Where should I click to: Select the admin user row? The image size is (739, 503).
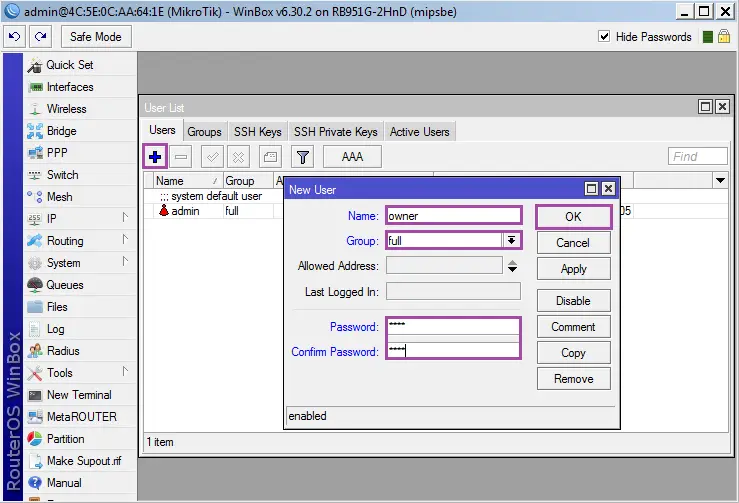[x=185, y=211]
